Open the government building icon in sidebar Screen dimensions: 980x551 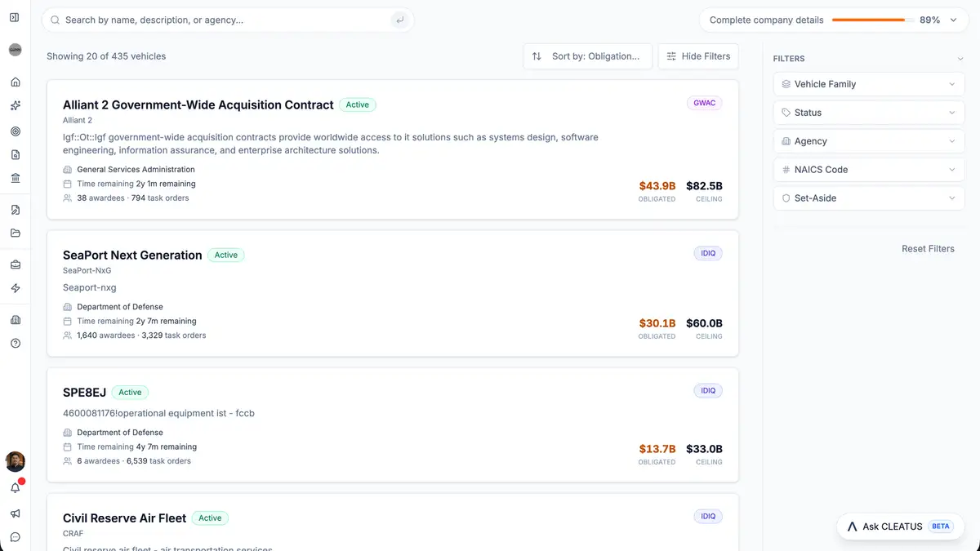(x=15, y=178)
